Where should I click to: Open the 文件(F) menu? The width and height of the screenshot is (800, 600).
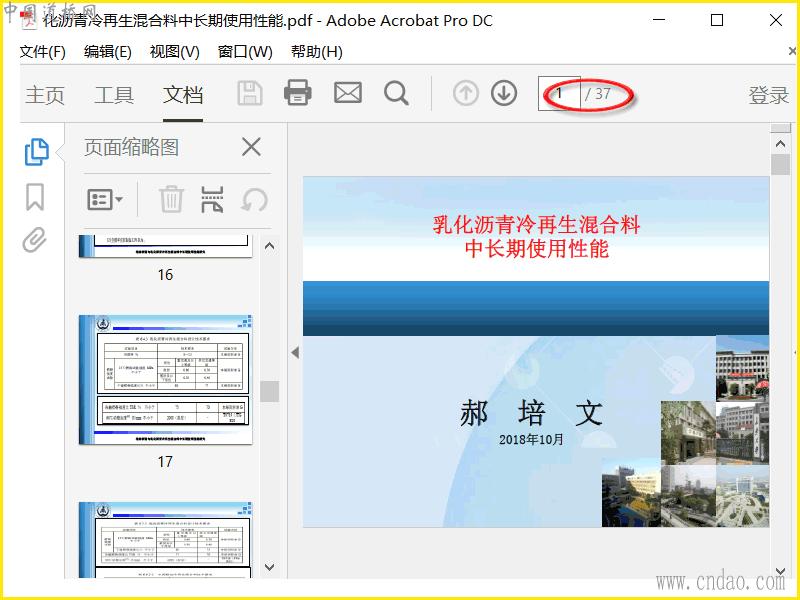[x=42, y=52]
